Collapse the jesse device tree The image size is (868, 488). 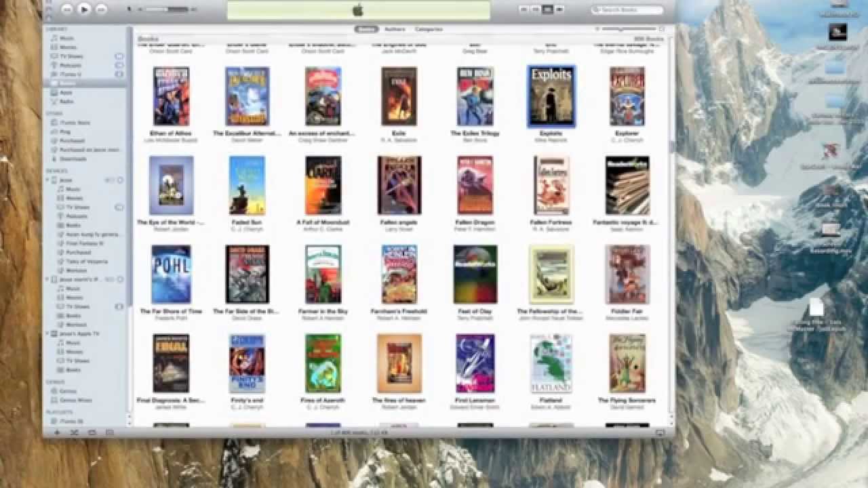click(x=47, y=180)
